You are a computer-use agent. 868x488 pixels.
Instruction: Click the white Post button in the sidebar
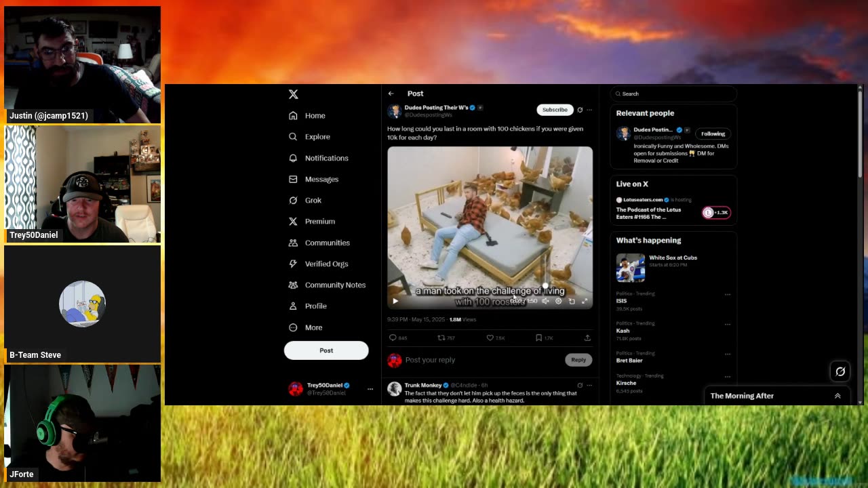(x=326, y=350)
